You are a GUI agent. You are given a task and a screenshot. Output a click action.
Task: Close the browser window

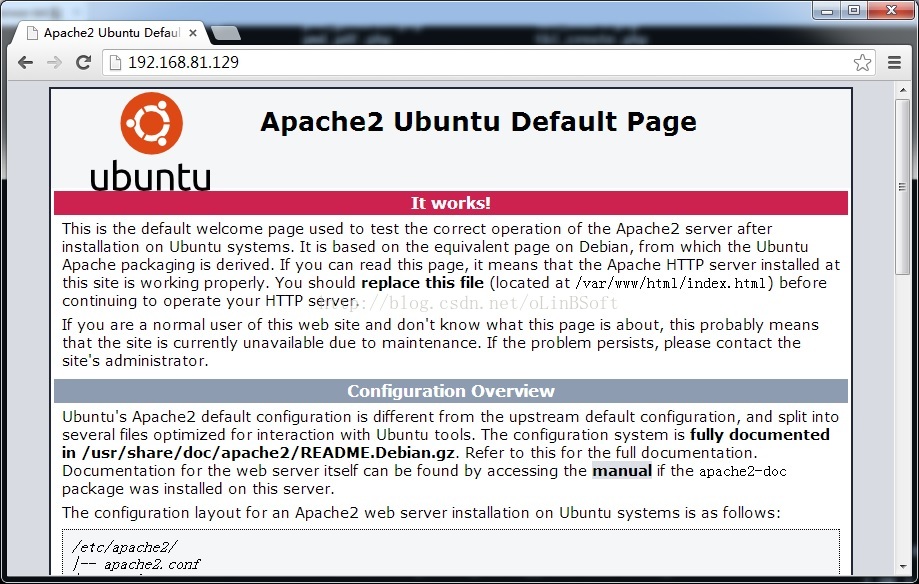click(891, 10)
